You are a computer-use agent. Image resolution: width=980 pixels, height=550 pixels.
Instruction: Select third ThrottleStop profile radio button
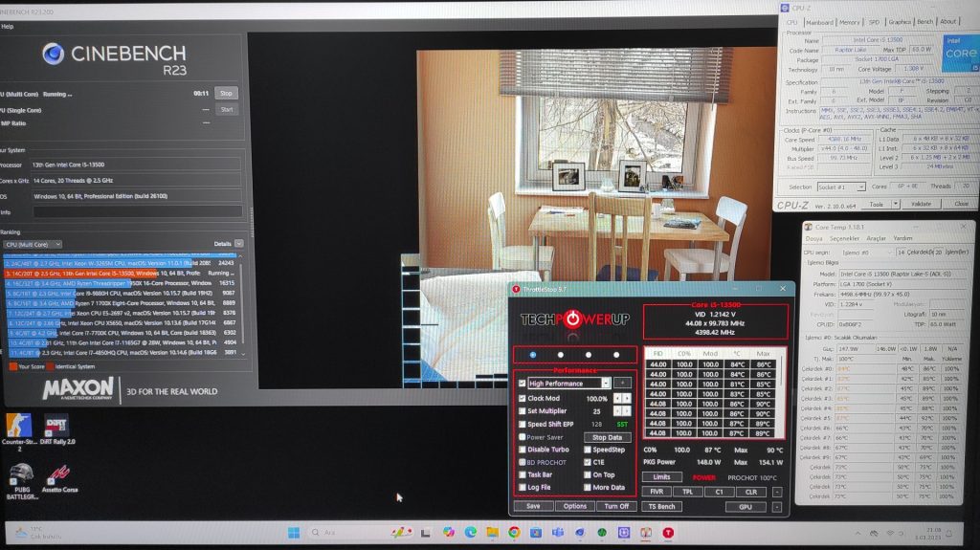click(x=589, y=355)
